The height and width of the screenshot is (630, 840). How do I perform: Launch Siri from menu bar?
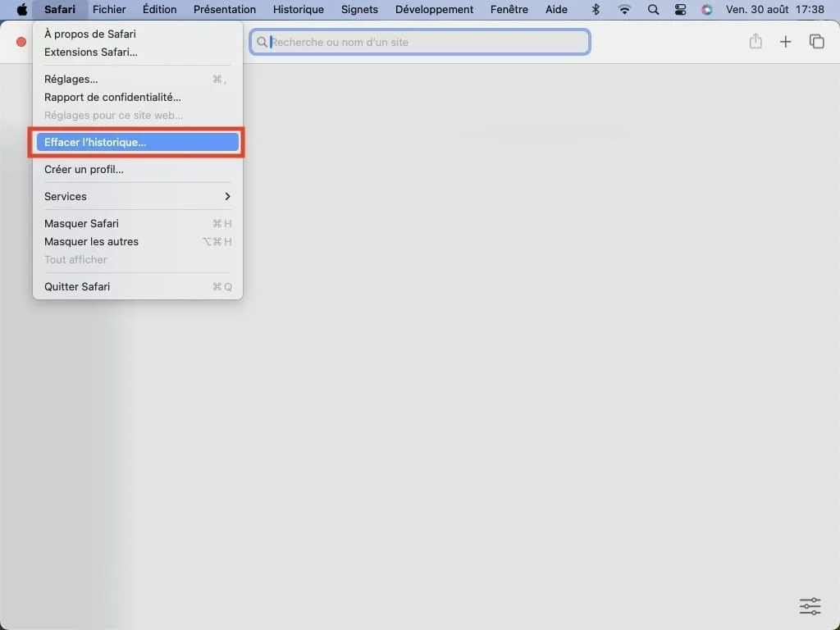pyautogui.click(x=707, y=10)
